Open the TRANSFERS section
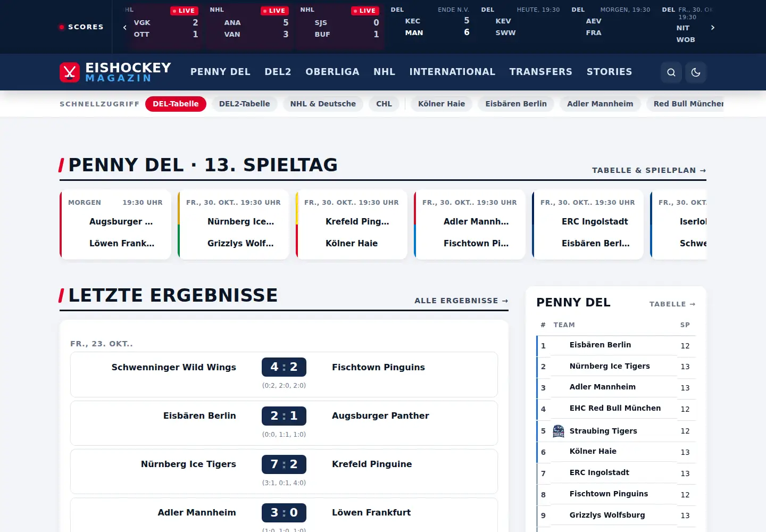This screenshot has width=766, height=532. (541, 72)
